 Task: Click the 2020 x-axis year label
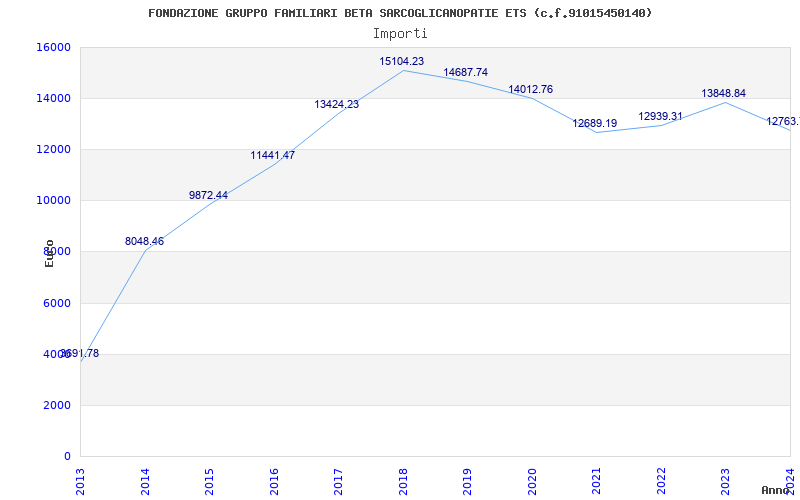pyautogui.click(x=533, y=482)
